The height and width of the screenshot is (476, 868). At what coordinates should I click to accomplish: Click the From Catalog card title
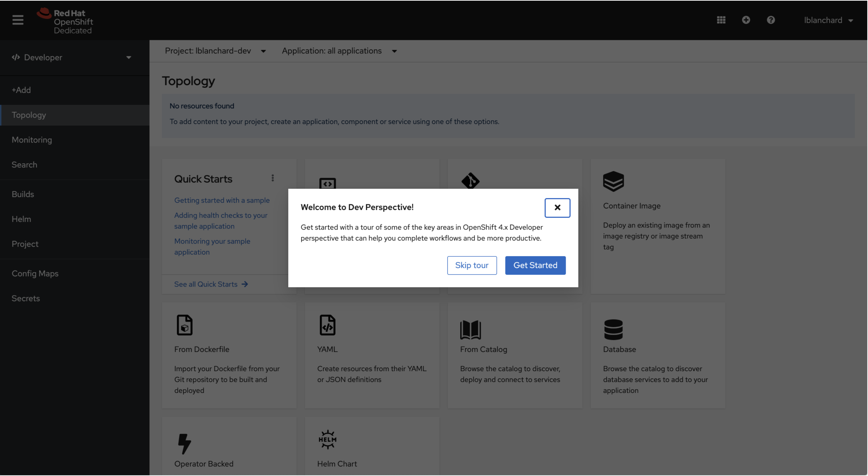click(x=484, y=349)
